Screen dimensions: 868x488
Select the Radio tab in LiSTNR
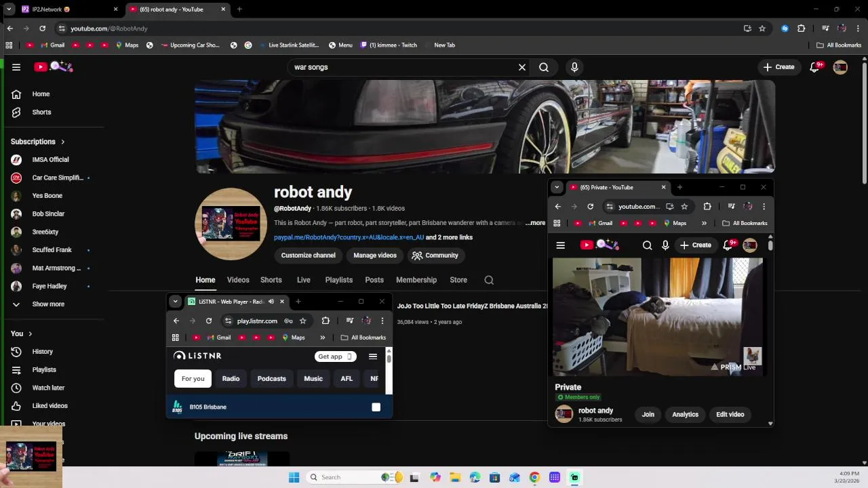point(231,379)
